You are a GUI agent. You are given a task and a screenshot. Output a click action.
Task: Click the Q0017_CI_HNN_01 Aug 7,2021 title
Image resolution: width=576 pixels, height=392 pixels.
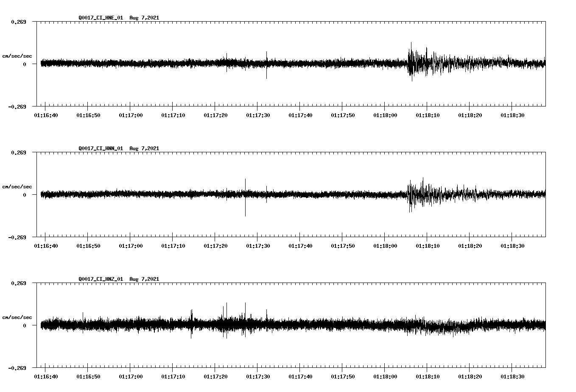pyautogui.click(x=119, y=148)
